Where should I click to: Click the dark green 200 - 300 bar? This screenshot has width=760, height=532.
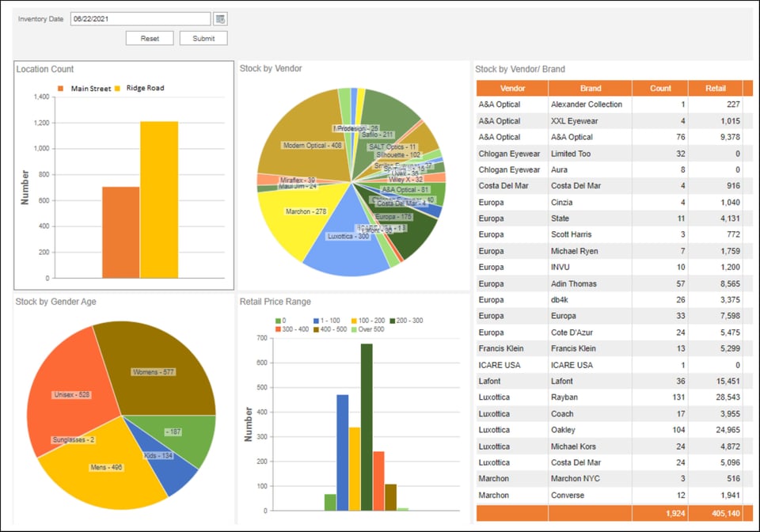[367, 427]
